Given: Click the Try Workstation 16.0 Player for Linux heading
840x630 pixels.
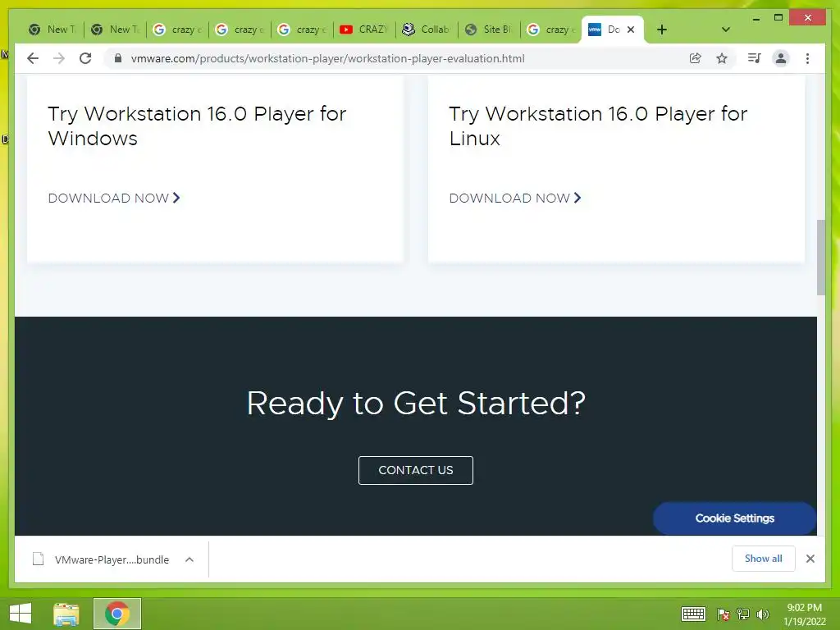Looking at the screenshot, I should (x=598, y=126).
